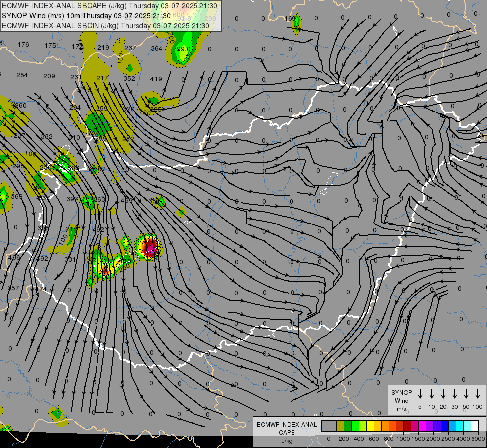Click the map value 352
The height and width of the screenshot is (448, 487).
(x=129, y=78)
